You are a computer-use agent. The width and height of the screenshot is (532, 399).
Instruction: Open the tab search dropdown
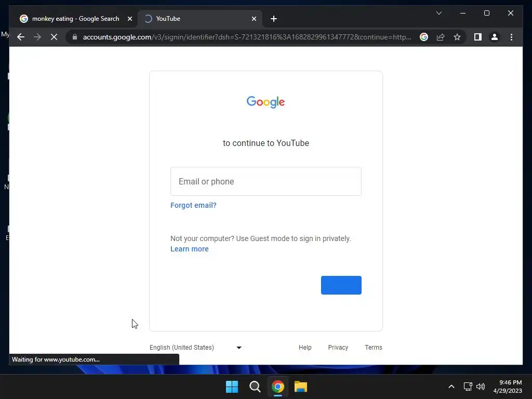438,13
